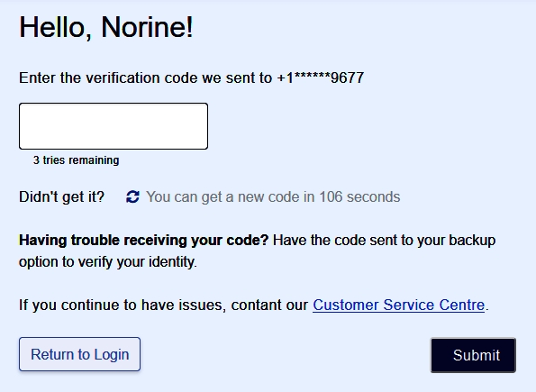The image size is (536, 392).
Task: Open the Customer Service Centre link
Action: point(398,305)
